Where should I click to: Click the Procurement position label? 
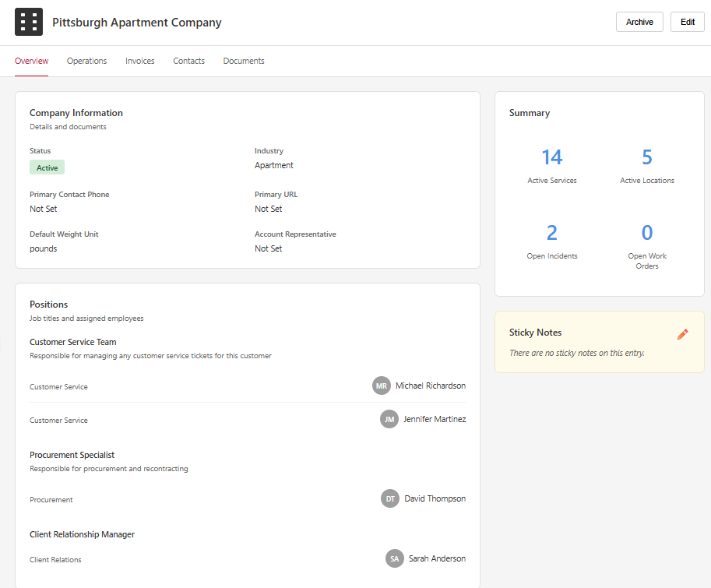(x=51, y=499)
